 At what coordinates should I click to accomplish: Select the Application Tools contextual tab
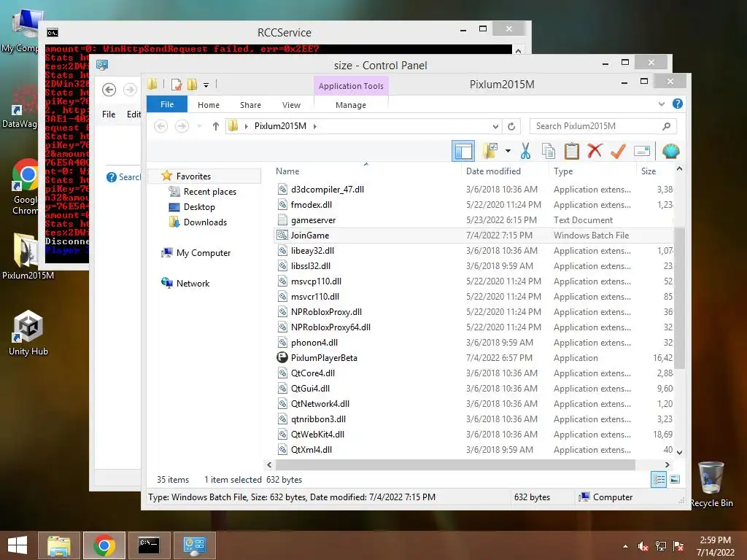coord(351,86)
